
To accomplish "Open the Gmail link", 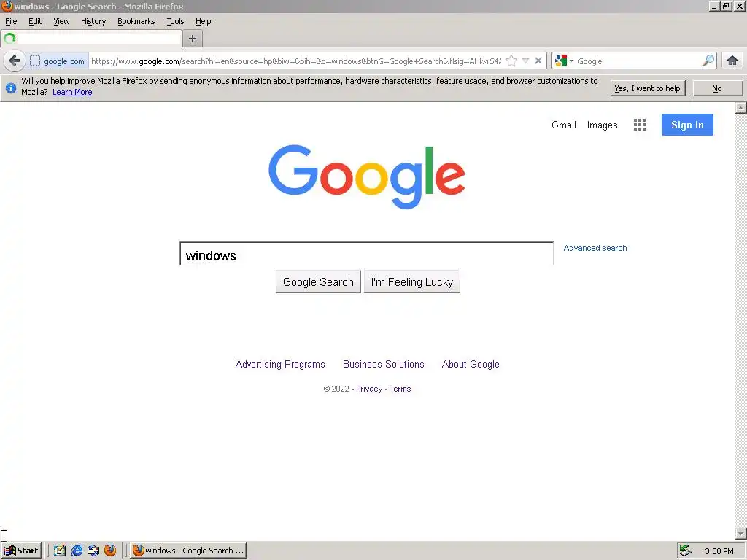I will (564, 125).
